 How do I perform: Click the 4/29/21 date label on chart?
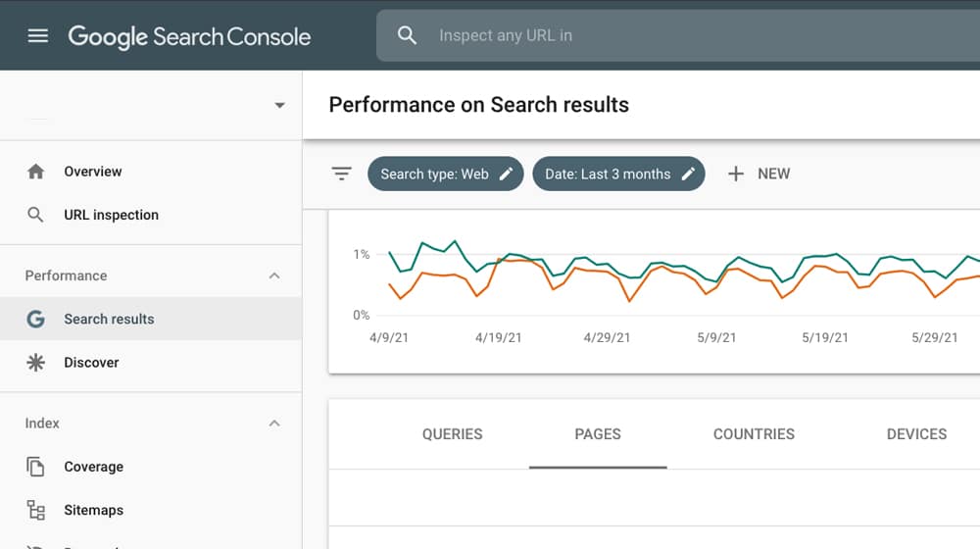[x=607, y=337]
